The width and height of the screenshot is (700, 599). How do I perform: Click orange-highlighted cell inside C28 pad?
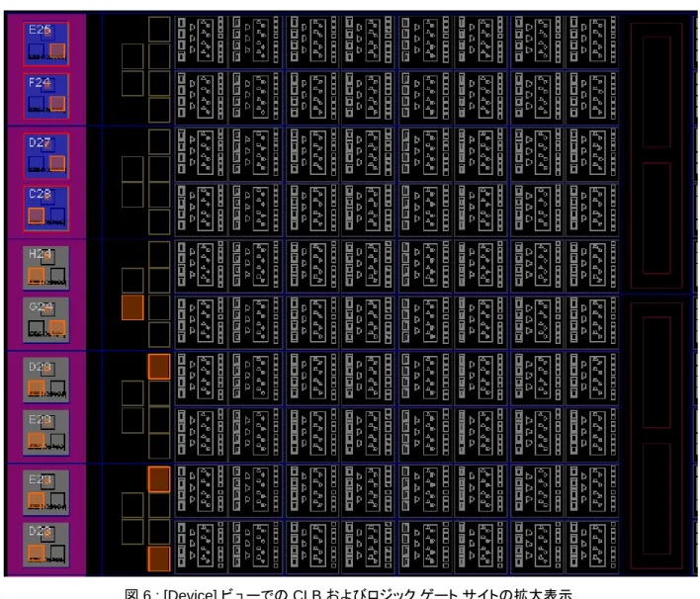[37, 215]
